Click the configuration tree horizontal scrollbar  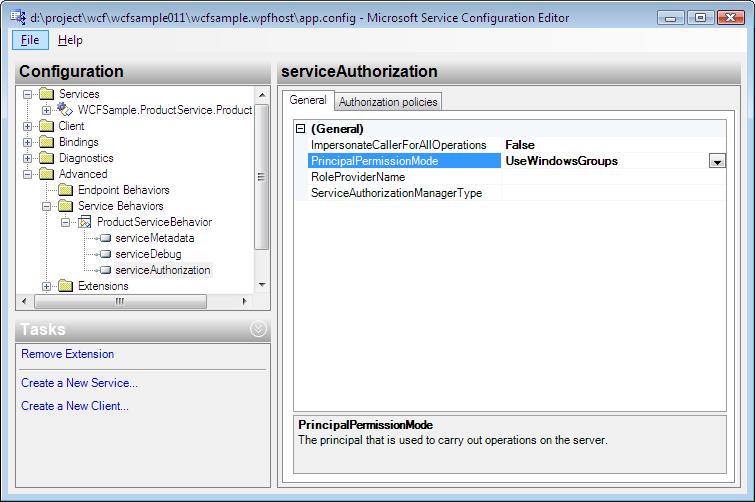point(120,301)
